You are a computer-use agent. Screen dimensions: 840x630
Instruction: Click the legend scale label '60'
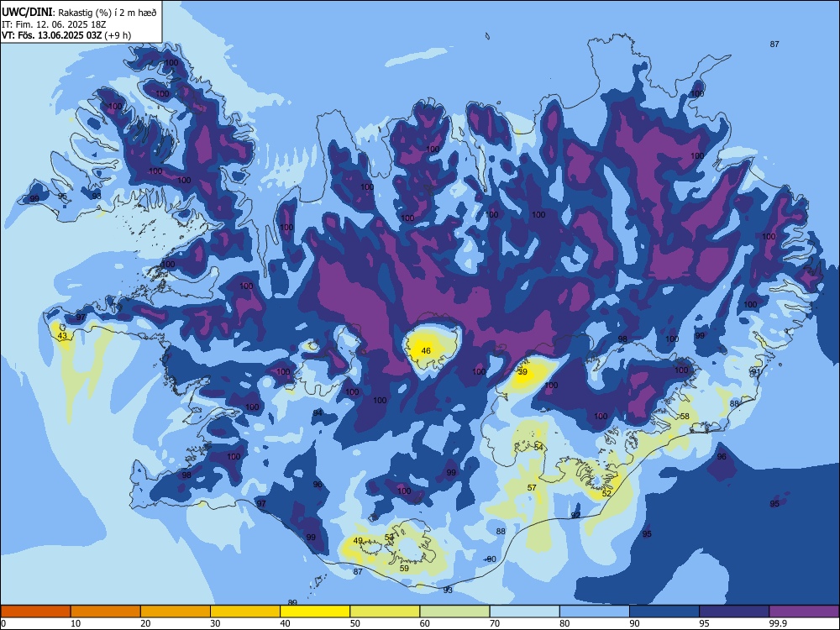(425, 623)
